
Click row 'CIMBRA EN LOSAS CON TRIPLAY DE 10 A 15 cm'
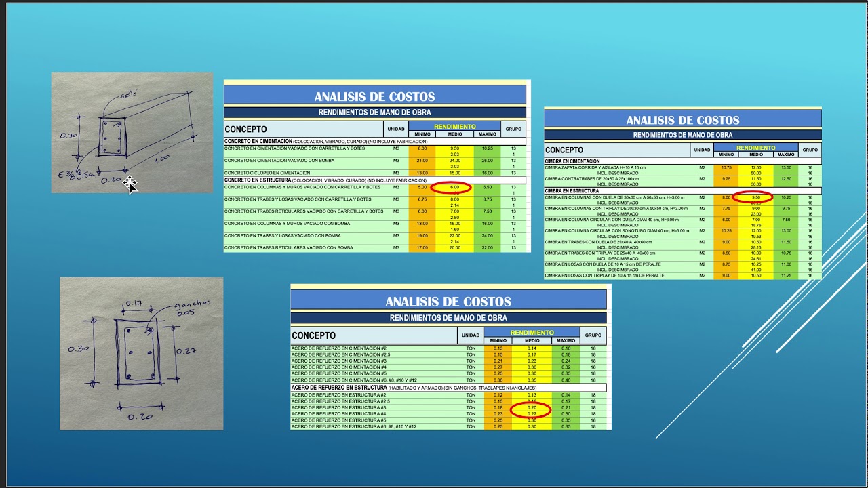pos(683,276)
